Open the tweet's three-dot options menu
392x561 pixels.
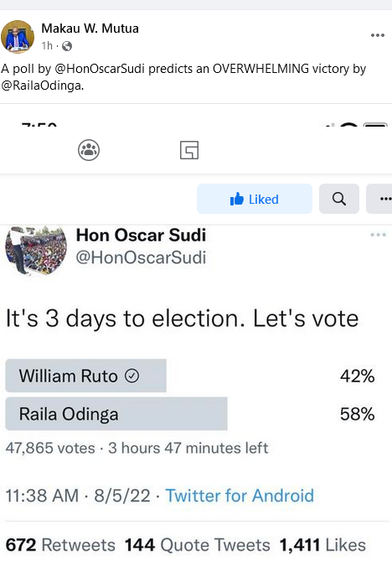point(378,235)
